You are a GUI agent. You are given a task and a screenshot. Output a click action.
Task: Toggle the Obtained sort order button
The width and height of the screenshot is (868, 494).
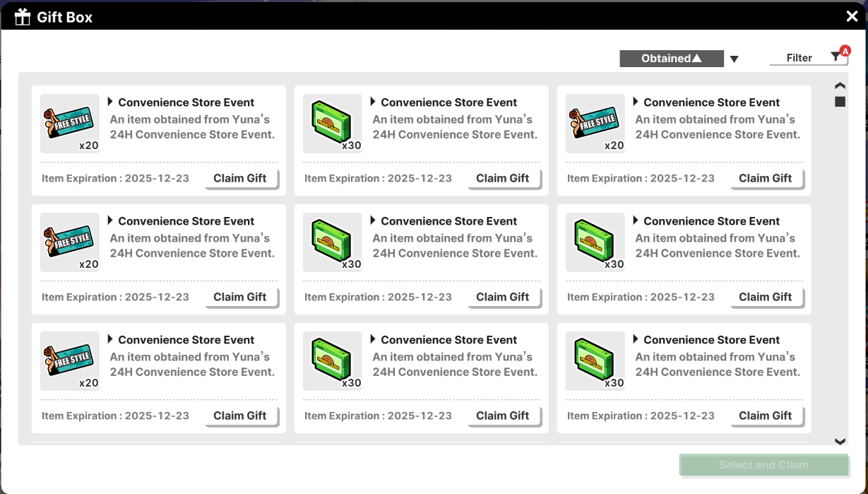click(671, 59)
